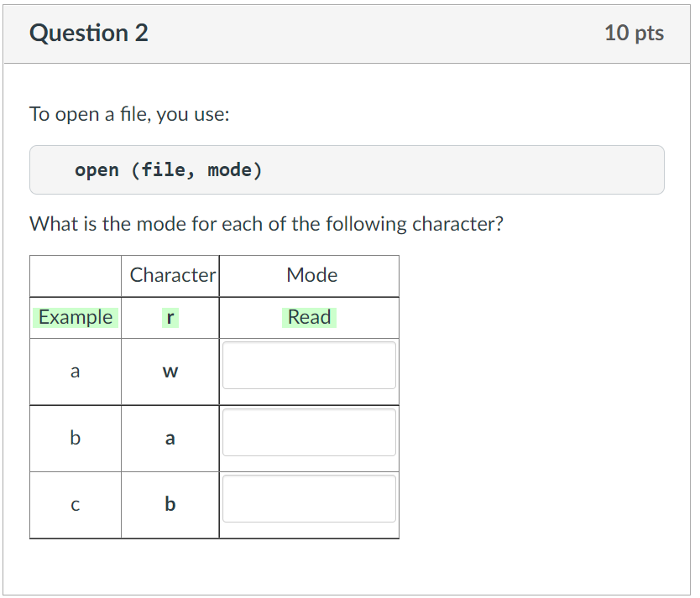Screen dimensions: 700x598
Task: Click the Character column header
Action: tap(171, 275)
